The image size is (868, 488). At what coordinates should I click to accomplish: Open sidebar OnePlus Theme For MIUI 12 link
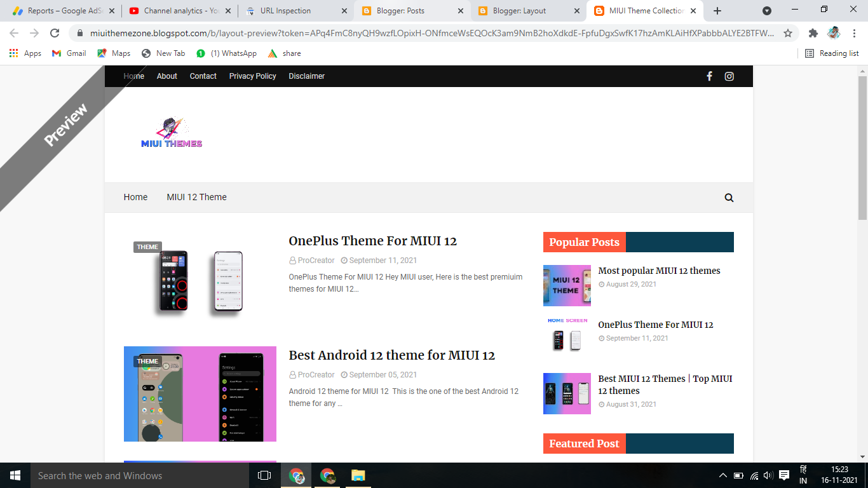656,325
